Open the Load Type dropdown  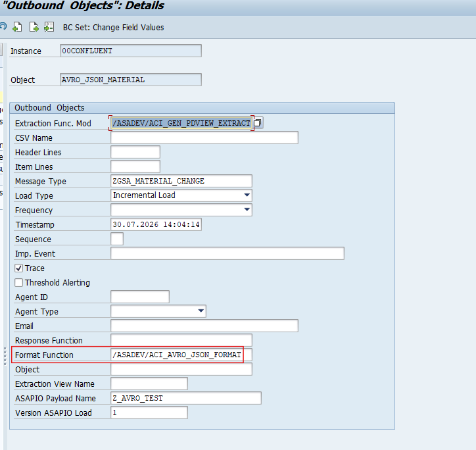[x=247, y=195]
